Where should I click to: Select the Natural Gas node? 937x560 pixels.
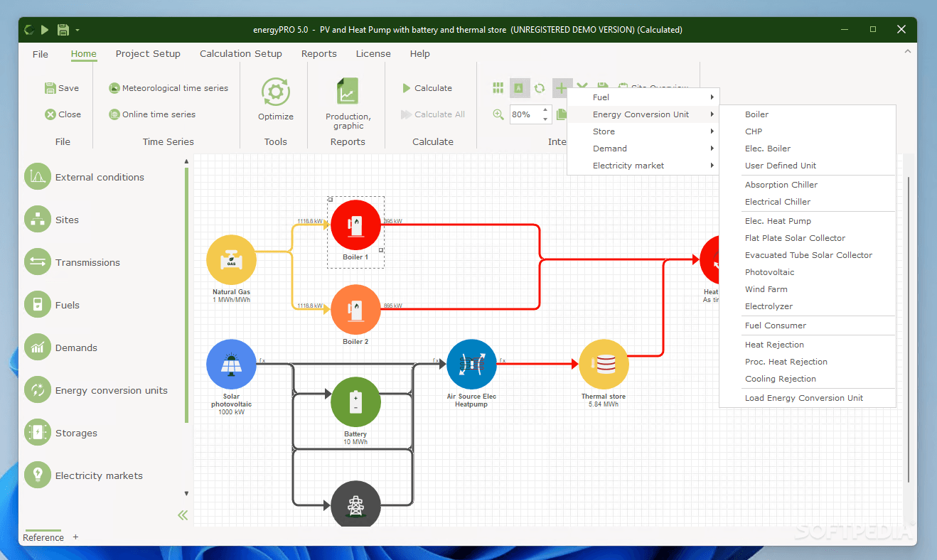tap(231, 260)
